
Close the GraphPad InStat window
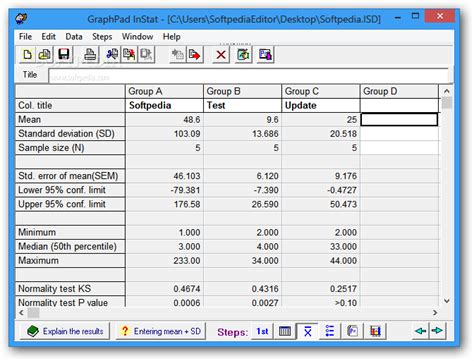click(x=440, y=16)
